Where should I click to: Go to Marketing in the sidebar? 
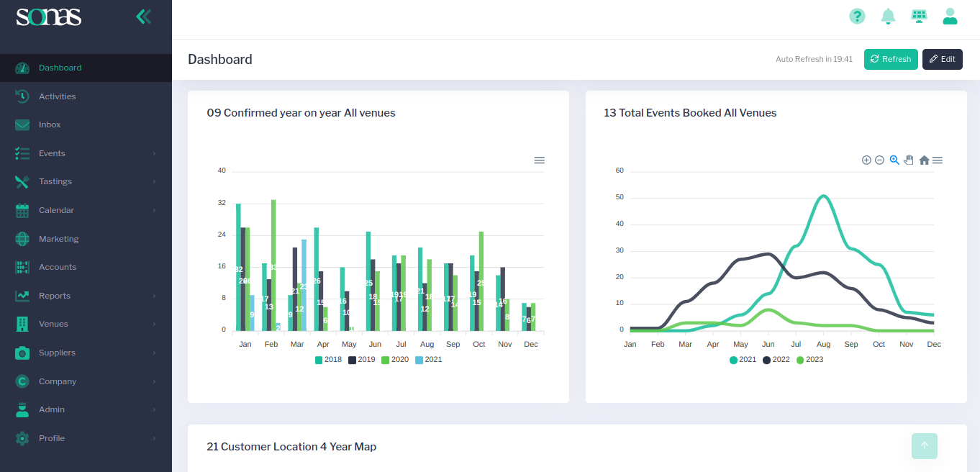tap(58, 239)
